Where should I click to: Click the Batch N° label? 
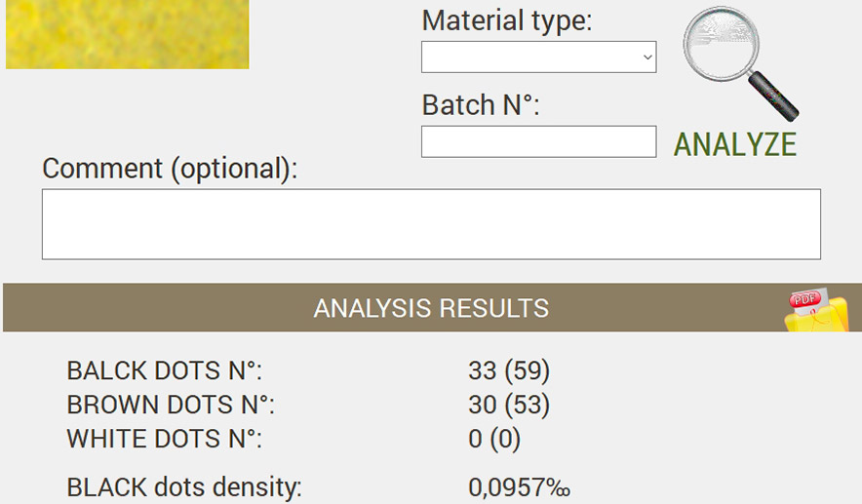(x=481, y=105)
